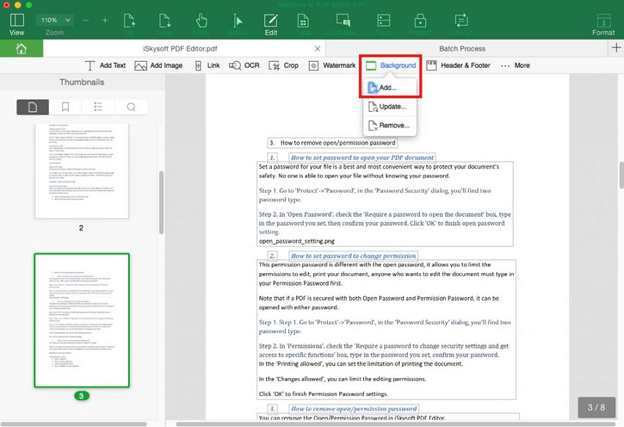Viewport: 624px width, 427px height.
Task: Run the OCR tool
Action: pos(244,65)
